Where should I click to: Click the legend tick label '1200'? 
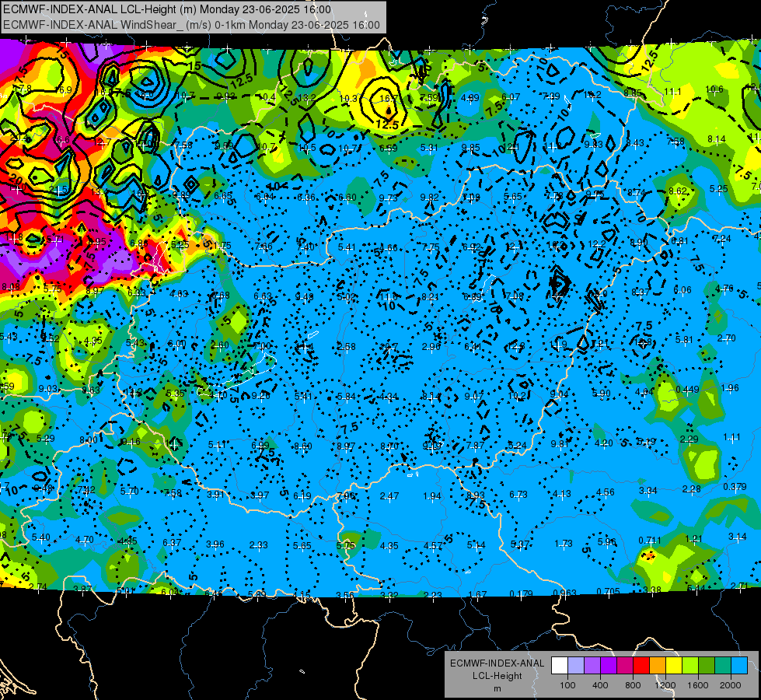[665, 685]
